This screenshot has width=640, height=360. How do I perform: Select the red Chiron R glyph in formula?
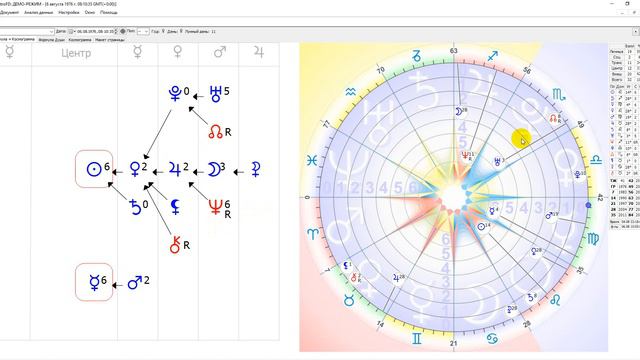pos(179,245)
